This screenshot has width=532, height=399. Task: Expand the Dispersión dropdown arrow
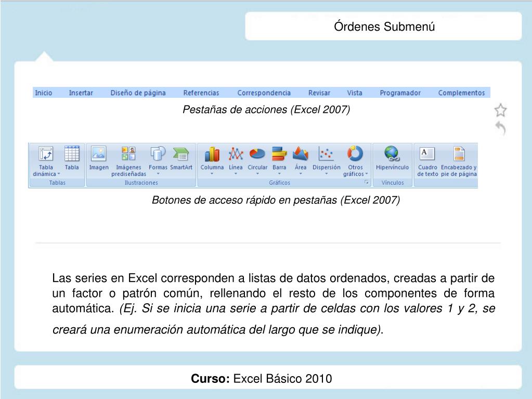point(327,174)
